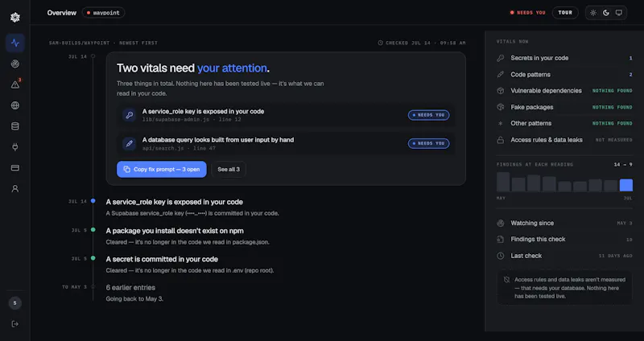Click the key icon next to Secrets in your code
Viewport: 644px width, 341px height.
(x=500, y=58)
